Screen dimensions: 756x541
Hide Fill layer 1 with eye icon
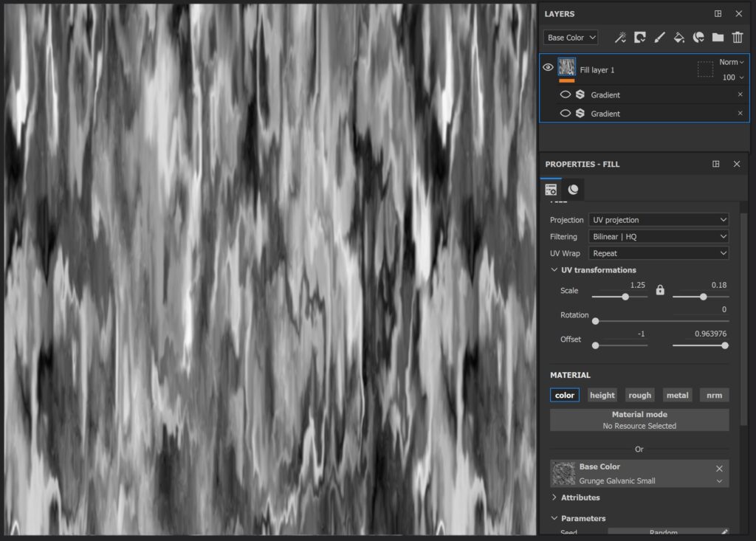pos(548,67)
